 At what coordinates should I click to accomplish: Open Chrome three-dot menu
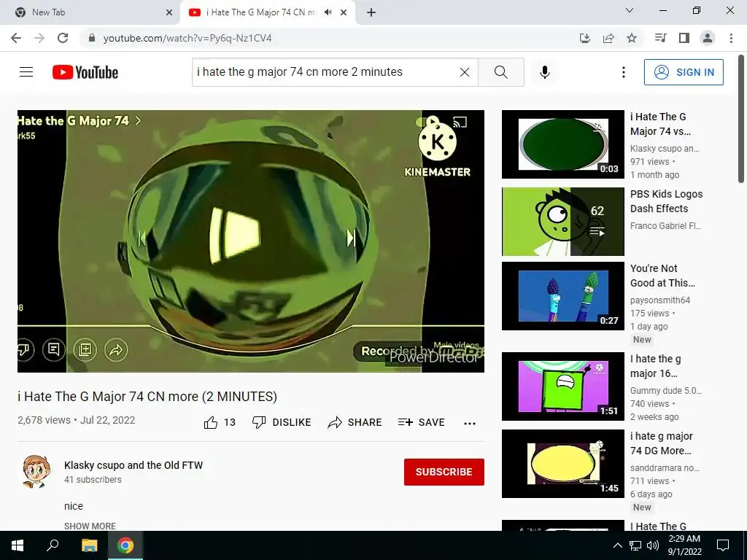click(x=731, y=38)
